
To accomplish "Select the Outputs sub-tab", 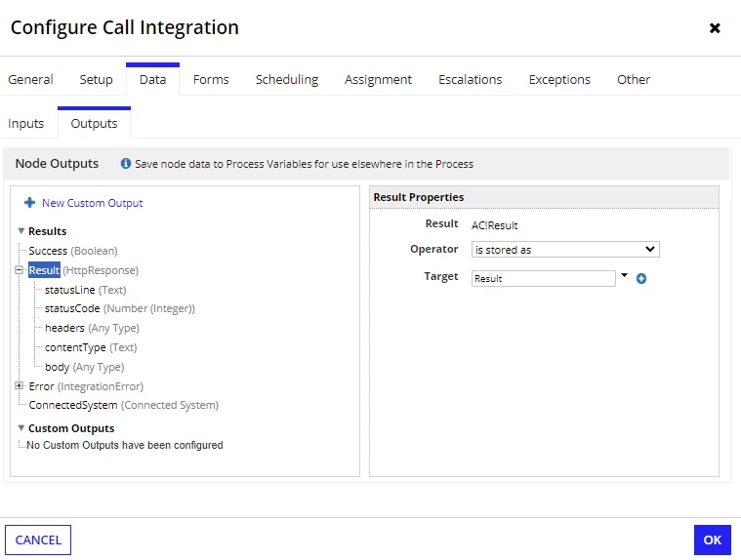I will pyautogui.click(x=94, y=123).
